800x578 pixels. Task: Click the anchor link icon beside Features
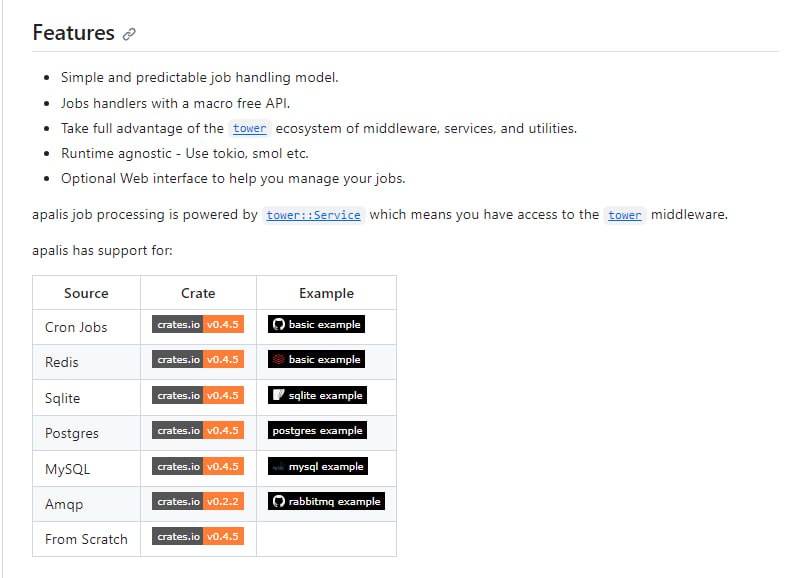129,34
